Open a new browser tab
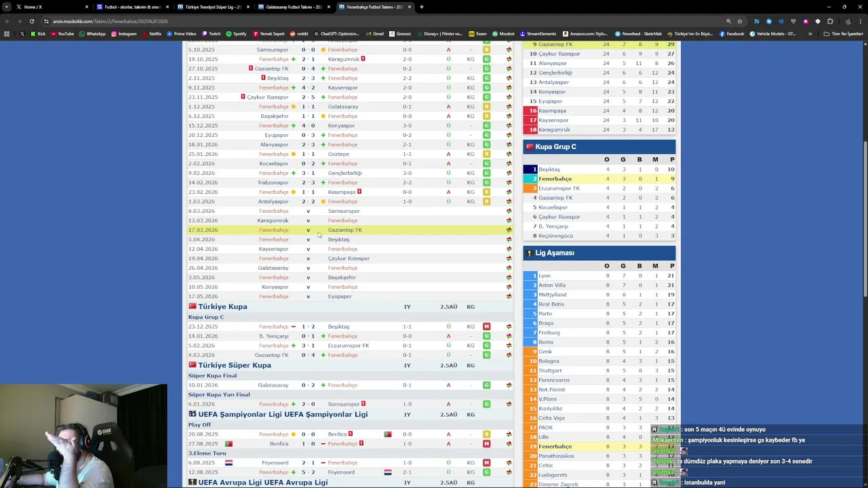Image resolution: width=868 pixels, height=488 pixels. (421, 7)
